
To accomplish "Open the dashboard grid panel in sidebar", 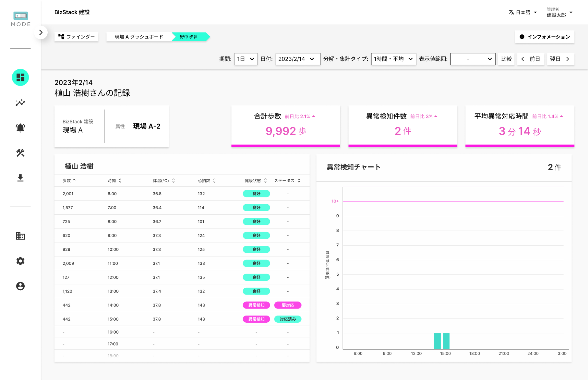I will 20,77.
